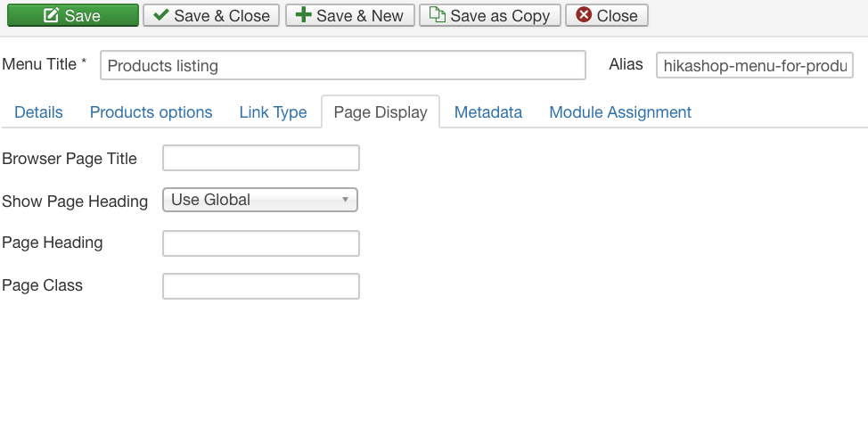Click Save & New button
Screen dimensions: 868x428
tap(348, 15)
